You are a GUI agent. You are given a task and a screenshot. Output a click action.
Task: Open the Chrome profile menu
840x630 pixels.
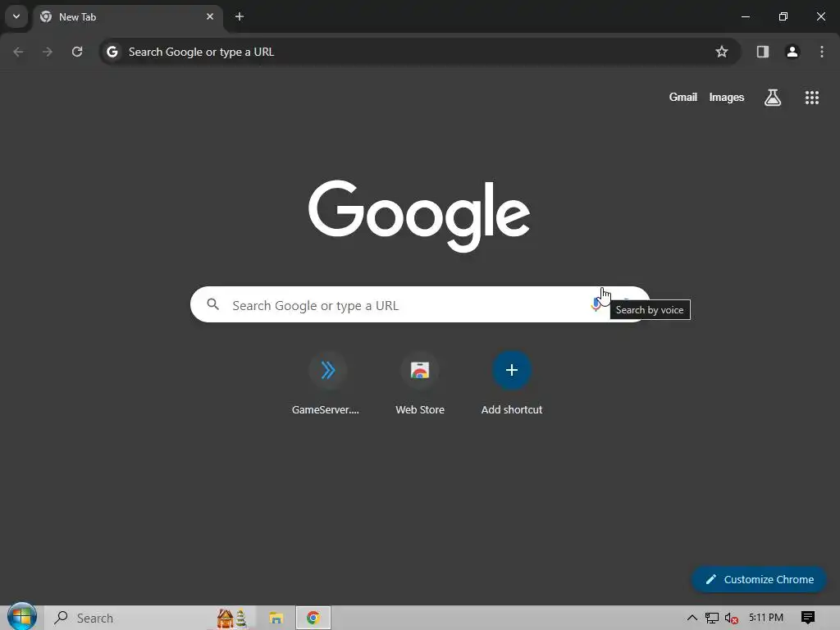click(x=792, y=52)
